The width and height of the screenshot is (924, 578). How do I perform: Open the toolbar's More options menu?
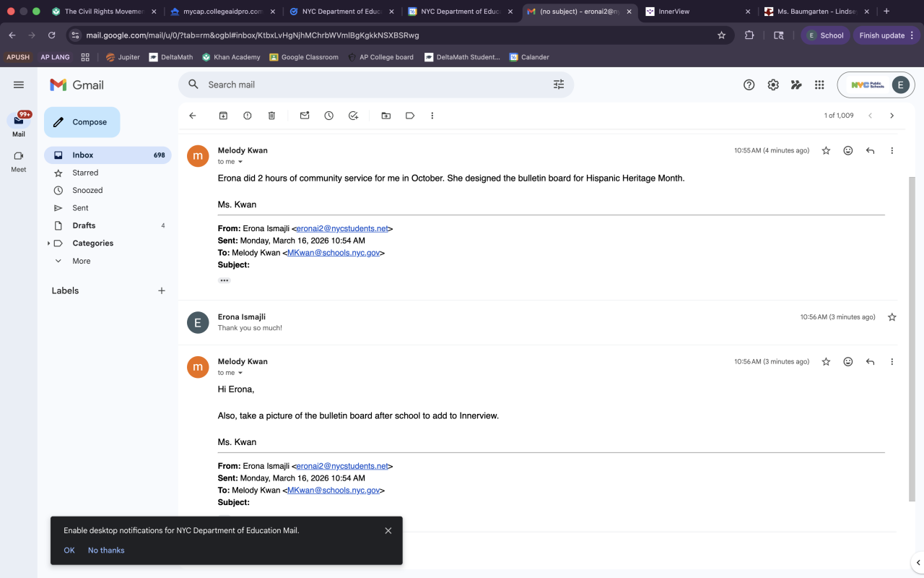point(432,116)
